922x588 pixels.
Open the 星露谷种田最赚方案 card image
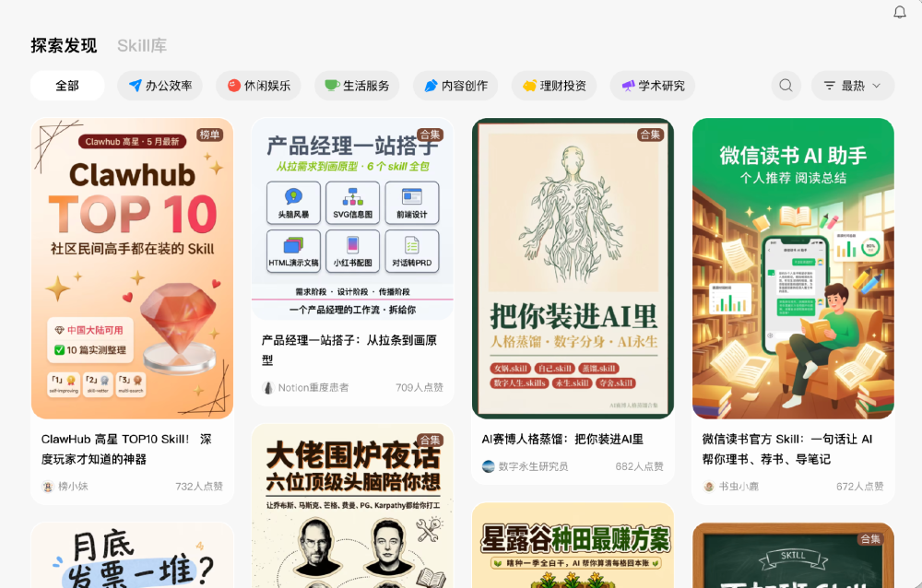pos(573,545)
